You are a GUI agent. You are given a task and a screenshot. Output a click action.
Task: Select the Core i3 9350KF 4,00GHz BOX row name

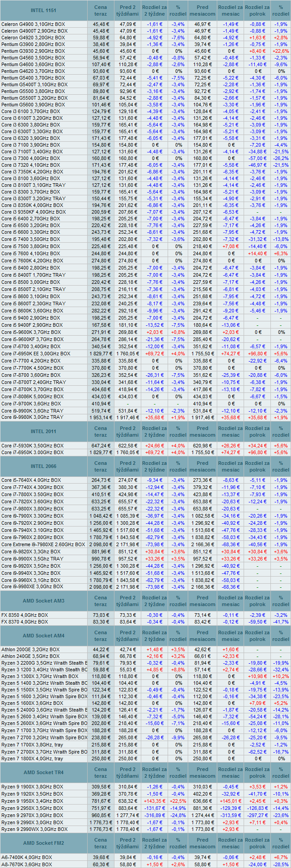tap(34, 212)
